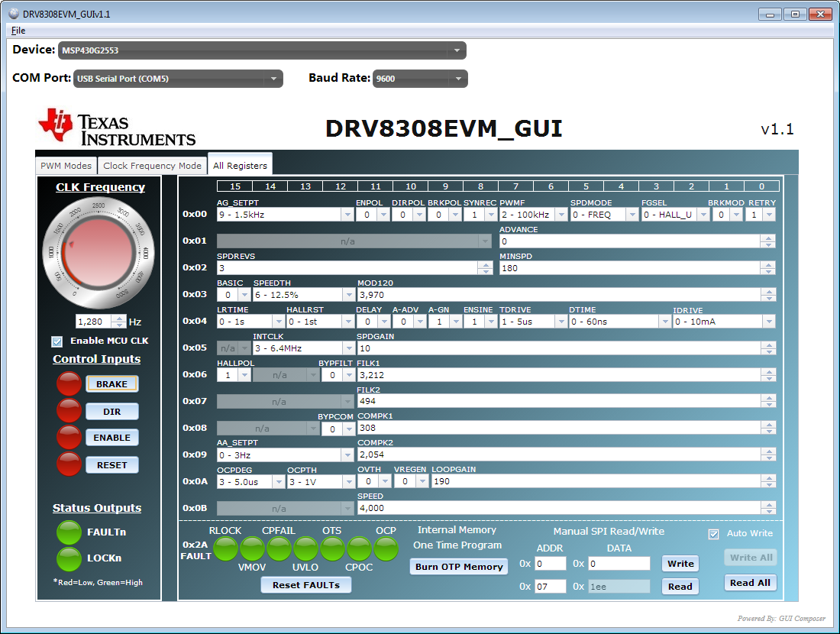
Task: Open the Baud Rate dropdown
Action: [420, 79]
